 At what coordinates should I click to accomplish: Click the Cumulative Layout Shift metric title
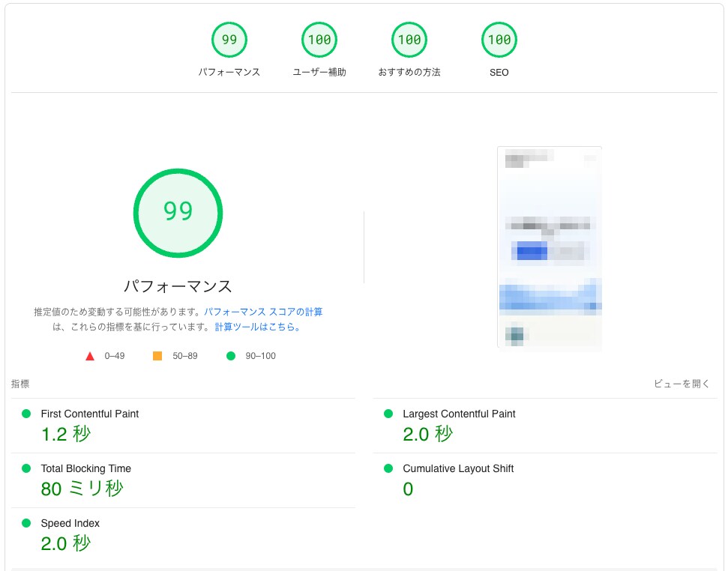[x=458, y=468]
